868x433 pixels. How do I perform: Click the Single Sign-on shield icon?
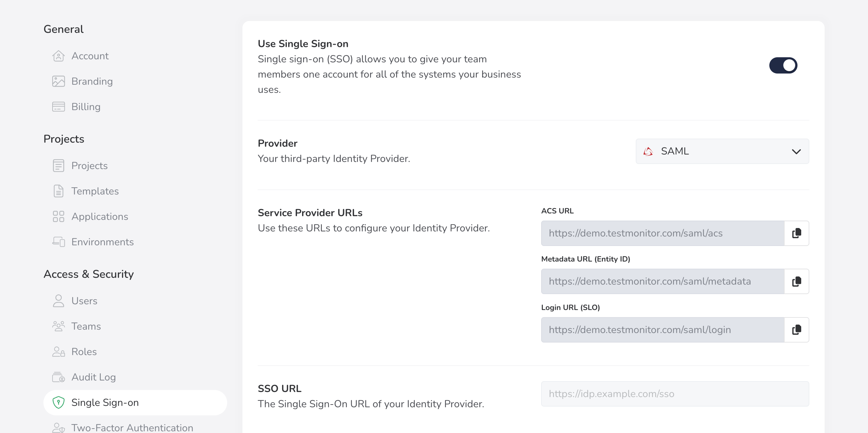58,403
